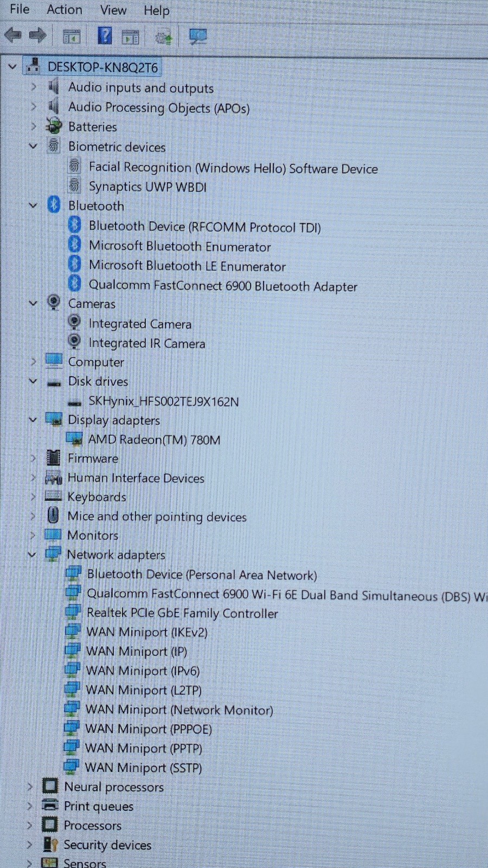Click the Show/Hide Console Tree toolbar icon
This screenshot has width=488, height=868.
[x=72, y=37]
